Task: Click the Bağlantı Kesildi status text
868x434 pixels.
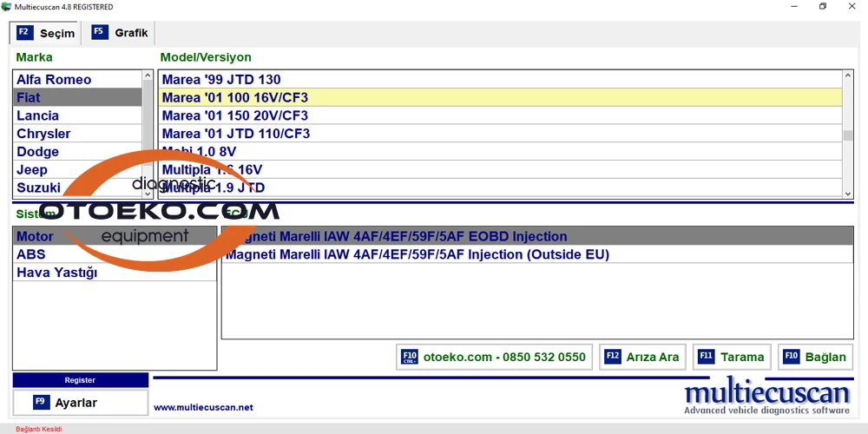Action: [x=39, y=429]
